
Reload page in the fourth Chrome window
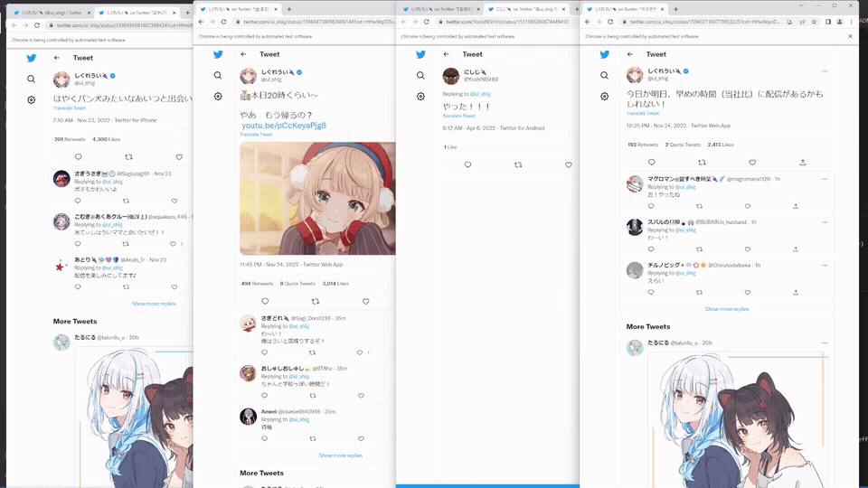[610, 22]
